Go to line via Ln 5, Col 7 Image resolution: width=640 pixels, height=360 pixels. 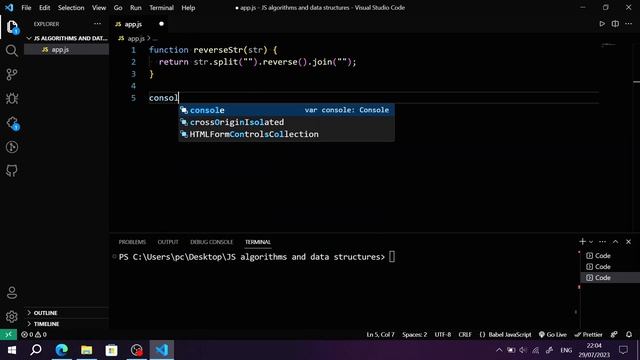coord(380,334)
